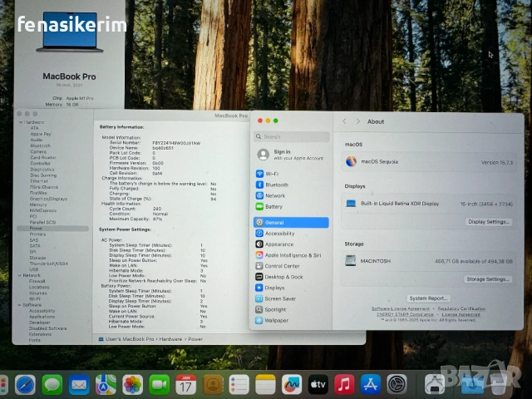The height and width of the screenshot is (399, 532).
Task: Click Display Settings button
Action: (x=488, y=222)
